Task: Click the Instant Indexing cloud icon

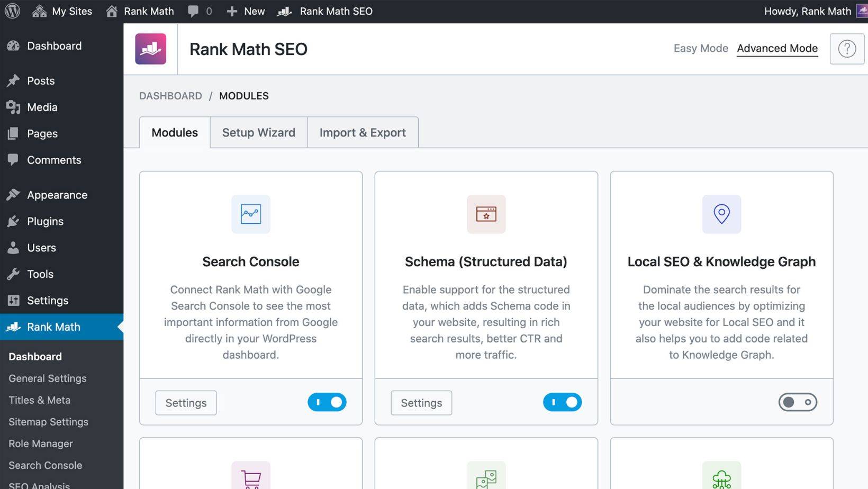Action: click(x=721, y=475)
